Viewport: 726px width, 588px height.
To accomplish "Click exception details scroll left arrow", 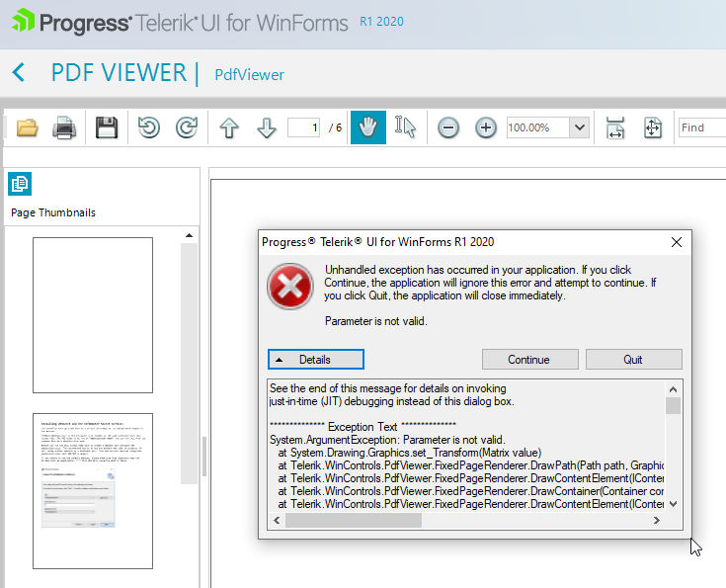I will [277, 521].
